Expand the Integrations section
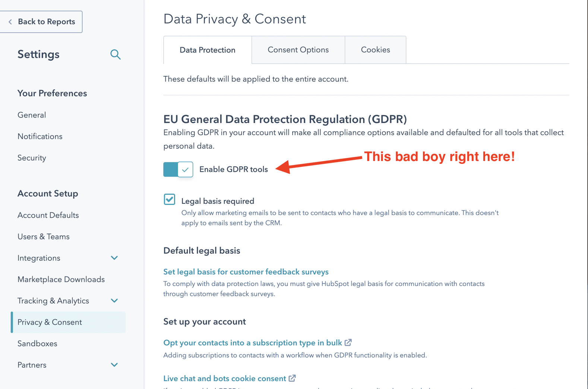Image resolution: width=588 pixels, height=389 pixels. click(114, 257)
